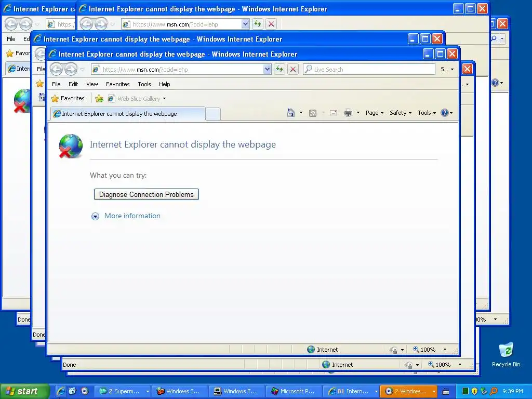Open the blue Help question mark icon
Image resolution: width=532 pixels, height=399 pixels.
445,113
